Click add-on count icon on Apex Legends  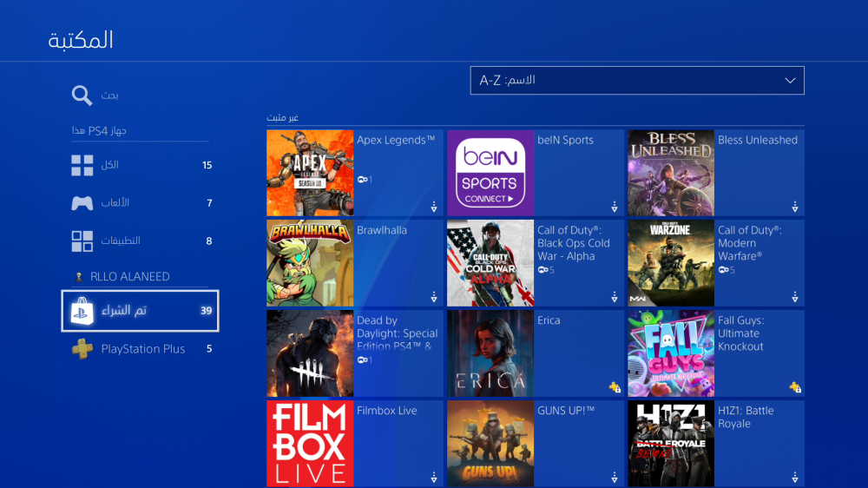365,180
